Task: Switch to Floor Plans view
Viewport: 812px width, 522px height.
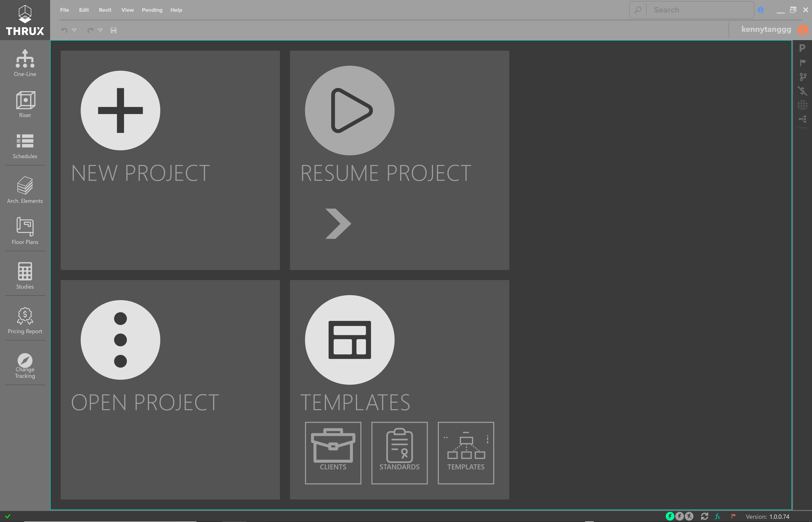Action: [25, 231]
